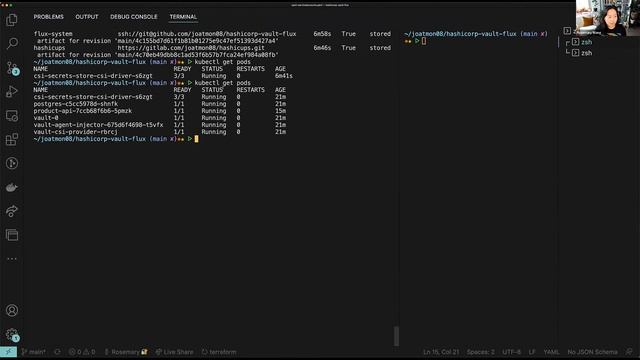Change indentation via Spaces: 2
This screenshot has width=640, height=360.
[x=480, y=352]
